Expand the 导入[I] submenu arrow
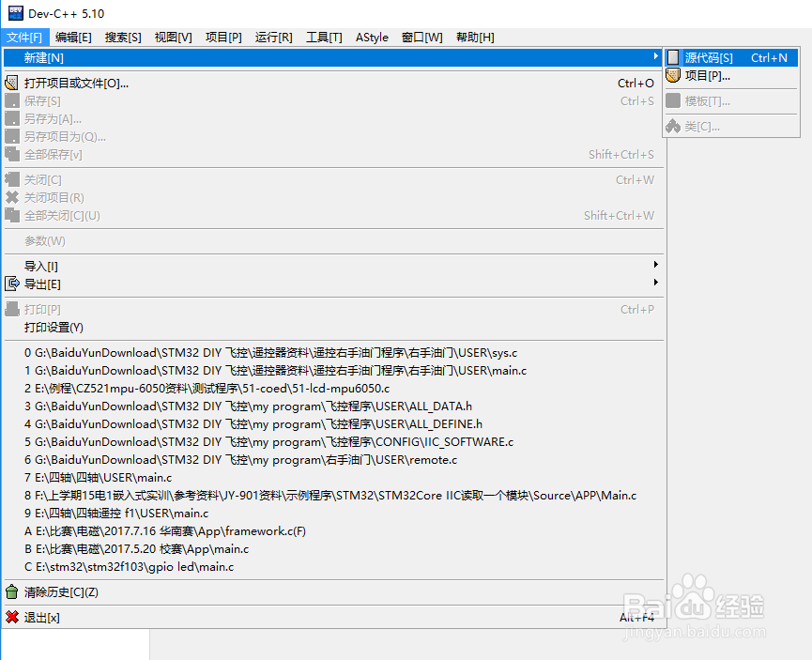Screen dimensions: 812x660 [655, 265]
